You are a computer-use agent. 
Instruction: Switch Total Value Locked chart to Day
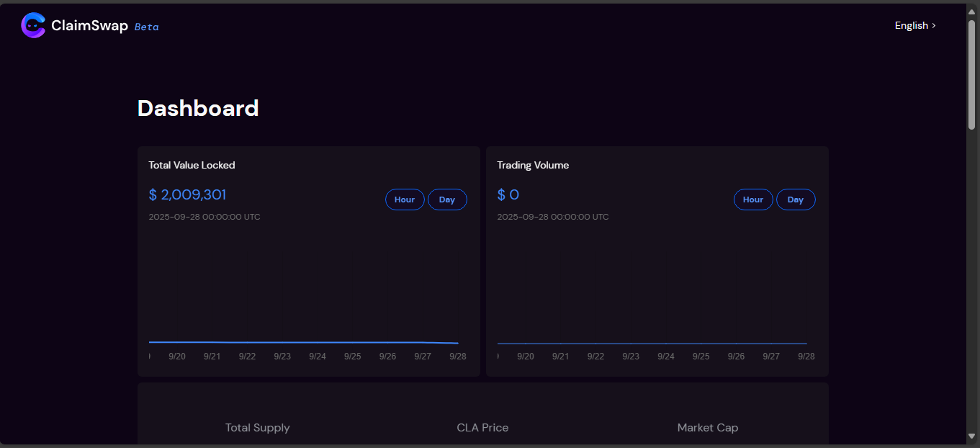tap(447, 200)
